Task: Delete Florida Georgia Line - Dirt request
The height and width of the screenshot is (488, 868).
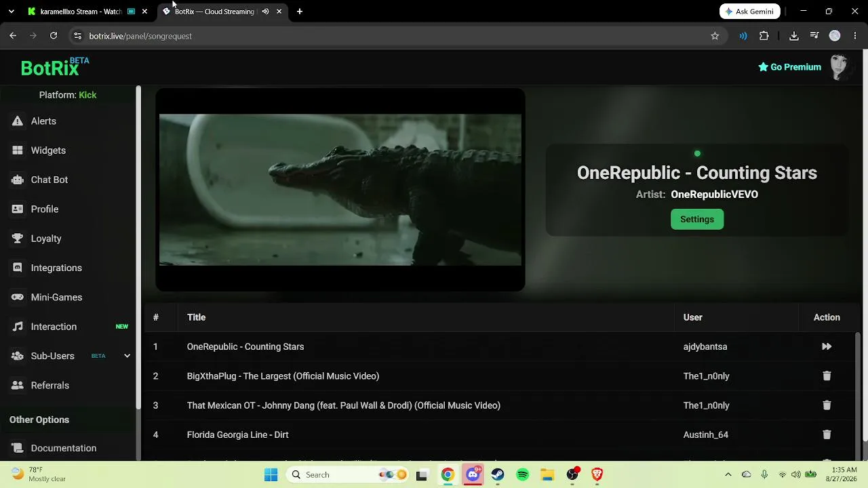Action: (827, 434)
